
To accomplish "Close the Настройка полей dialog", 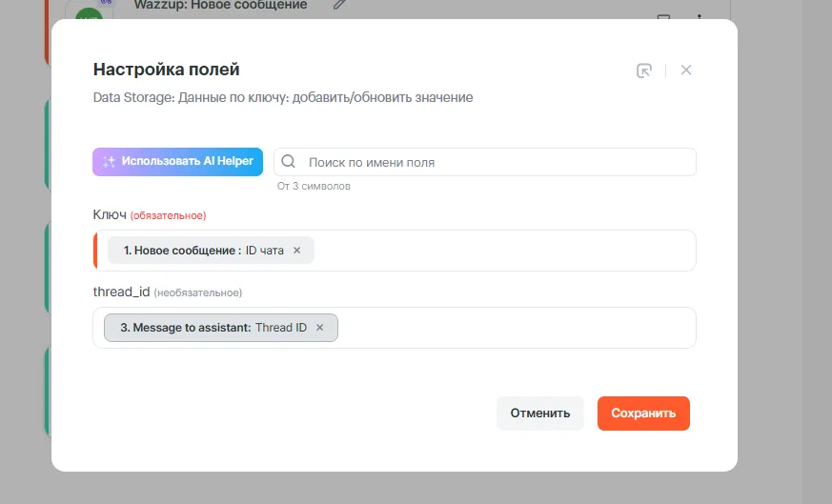I will pyautogui.click(x=686, y=71).
